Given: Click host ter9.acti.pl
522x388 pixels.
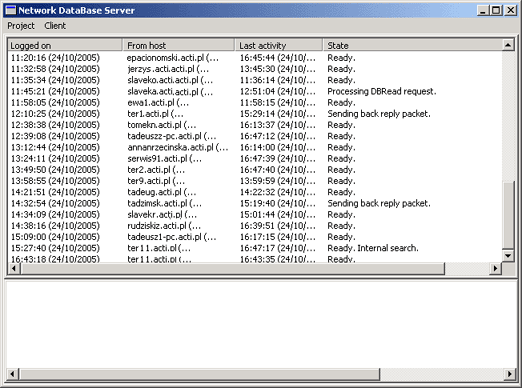Looking at the screenshot, I should pos(156,181).
